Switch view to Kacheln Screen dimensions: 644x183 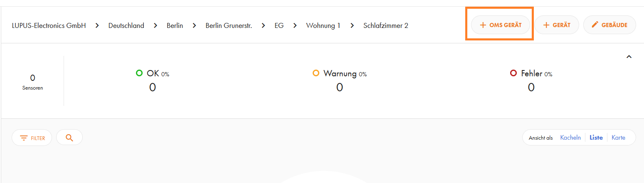point(570,138)
